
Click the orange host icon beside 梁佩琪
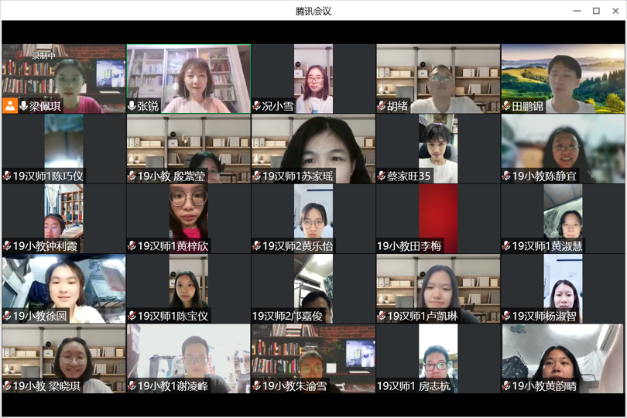point(9,105)
